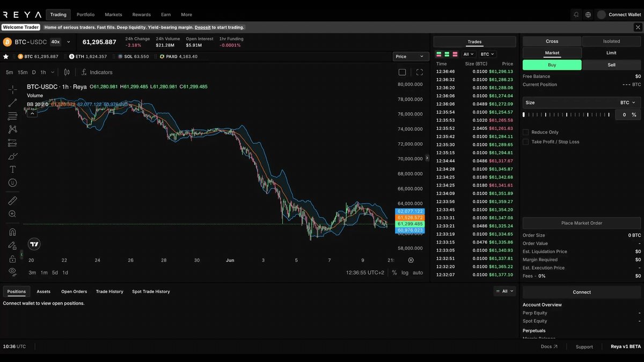Check the Reduce Only box
The image size is (644, 362).
[x=526, y=132]
